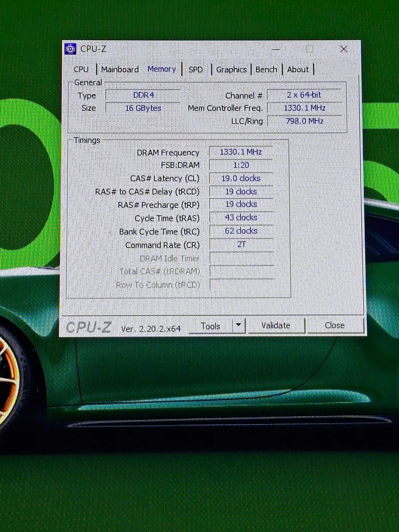
Task: Open the SPD tab
Action: point(196,69)
